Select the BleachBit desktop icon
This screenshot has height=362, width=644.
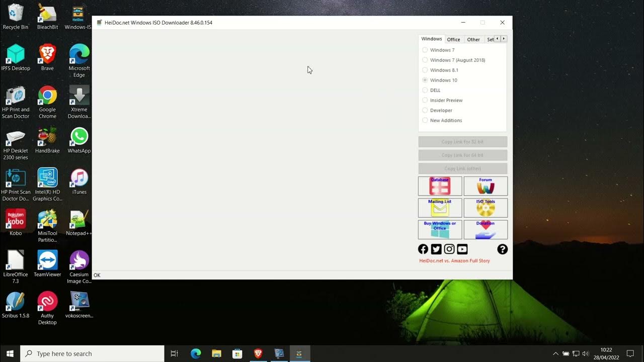(x=47, y=16)
